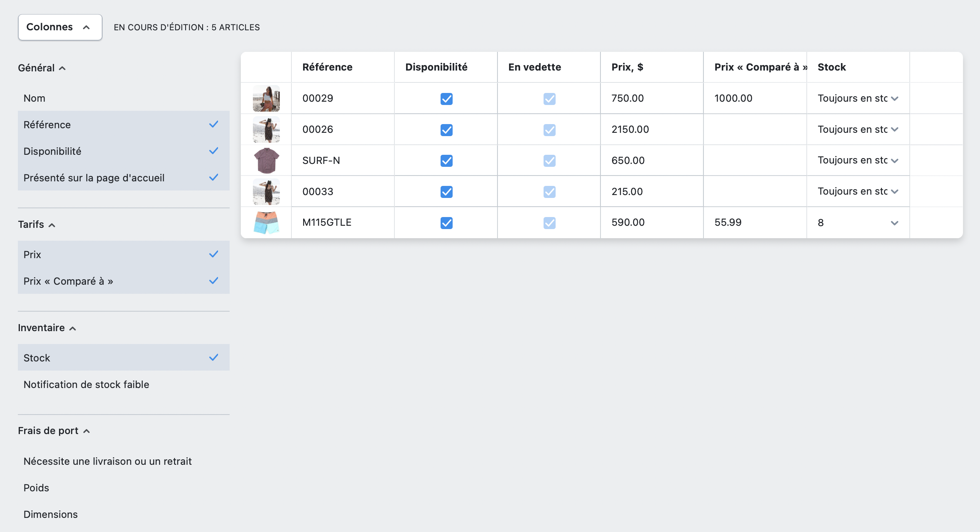
Task: Click empty compare-at price for SURF-N
Action: [755, 160]
